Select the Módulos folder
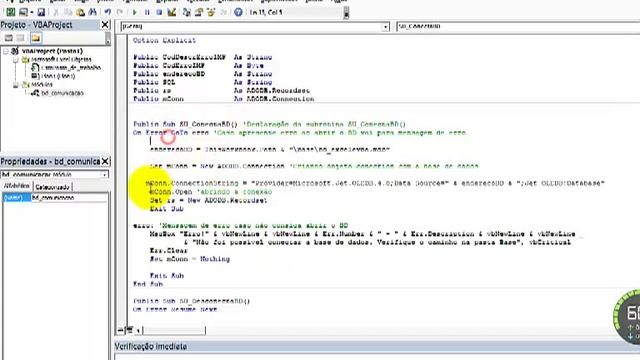640x360 pixels. 42,84
